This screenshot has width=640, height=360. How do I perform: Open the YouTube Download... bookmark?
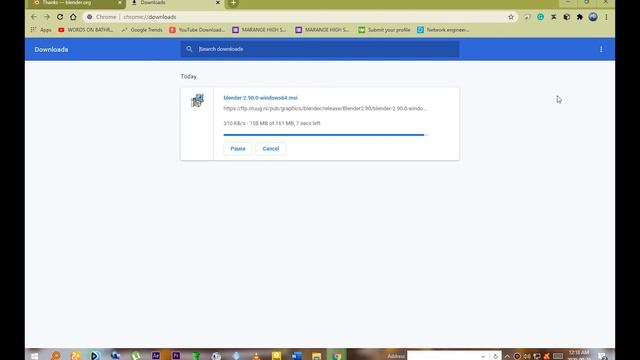pos(197,30)
